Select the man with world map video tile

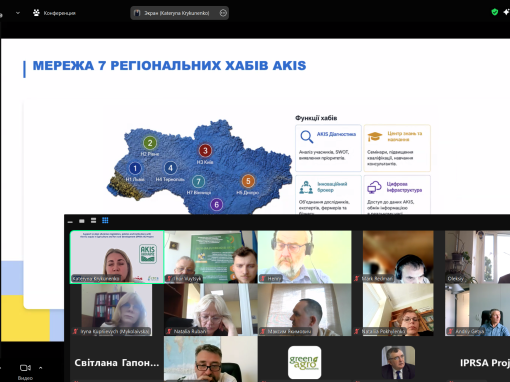(211, 359)
